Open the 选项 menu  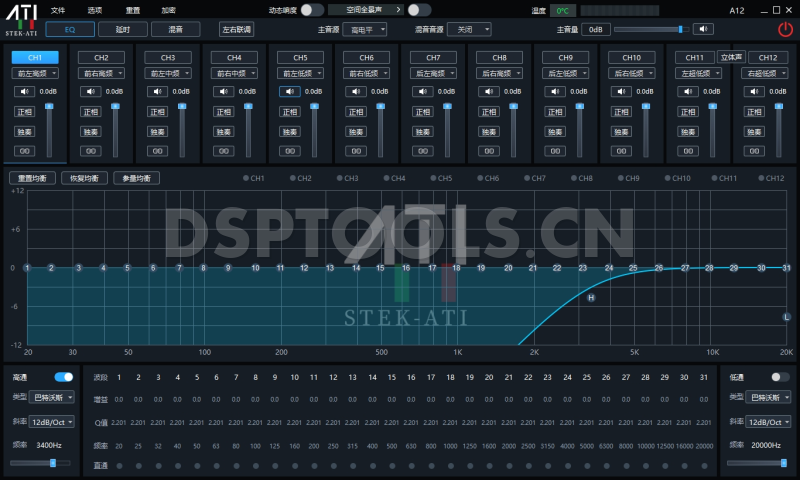click(x=95, y=10)
